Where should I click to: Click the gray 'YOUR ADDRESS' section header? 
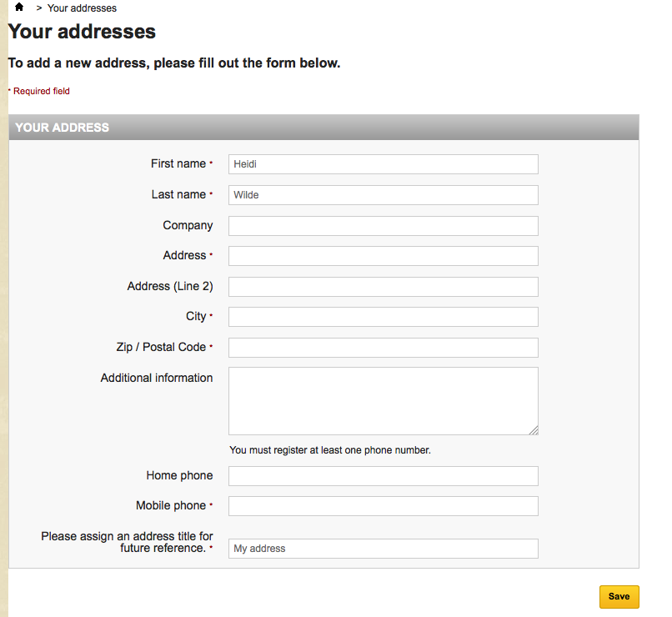(x=323, y=128)
